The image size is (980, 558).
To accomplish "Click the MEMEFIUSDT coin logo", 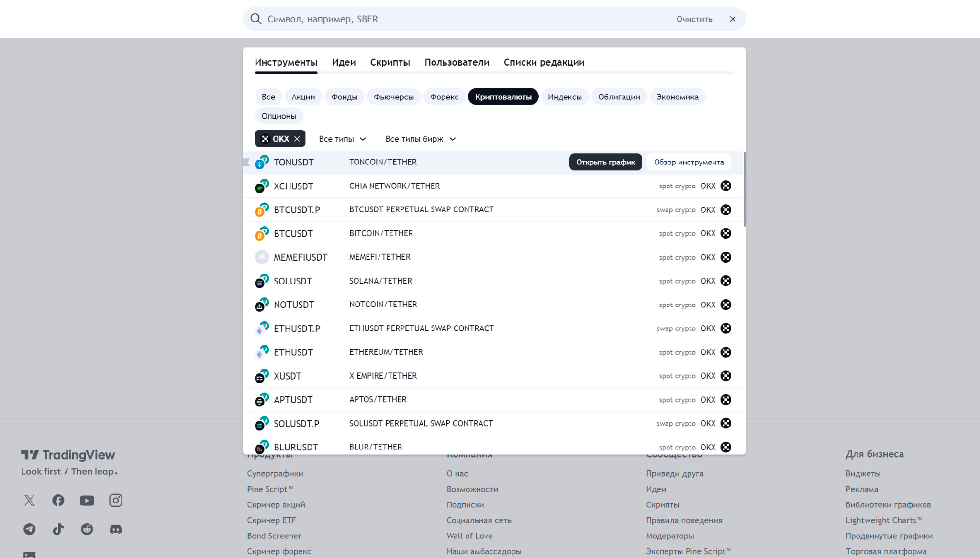I will pyautogui.click(x=261, y=257).
